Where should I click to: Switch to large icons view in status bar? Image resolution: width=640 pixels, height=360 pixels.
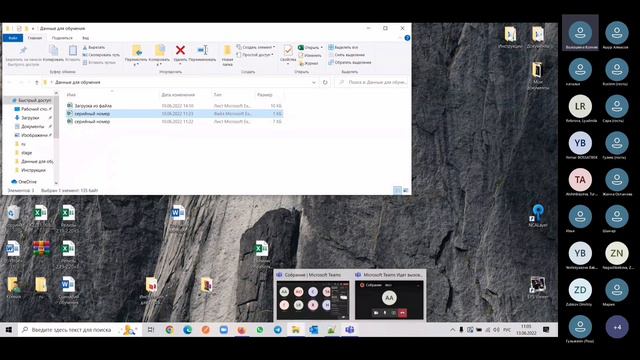(x=405, y=190)
